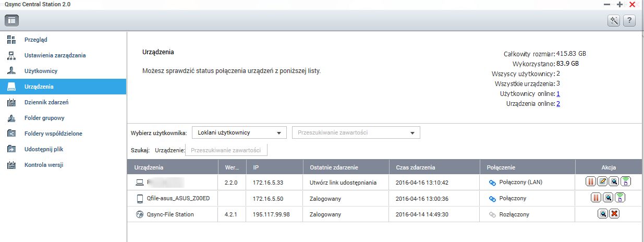644x242 pixels.
Task: Click the Folder grupowy people icon
Action: [11, 118]
